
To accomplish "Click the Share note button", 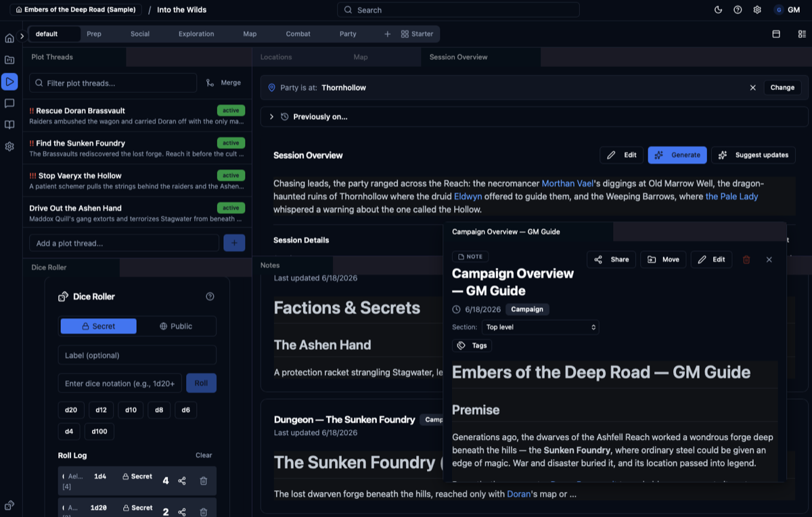I will click(x=612, y=260).
